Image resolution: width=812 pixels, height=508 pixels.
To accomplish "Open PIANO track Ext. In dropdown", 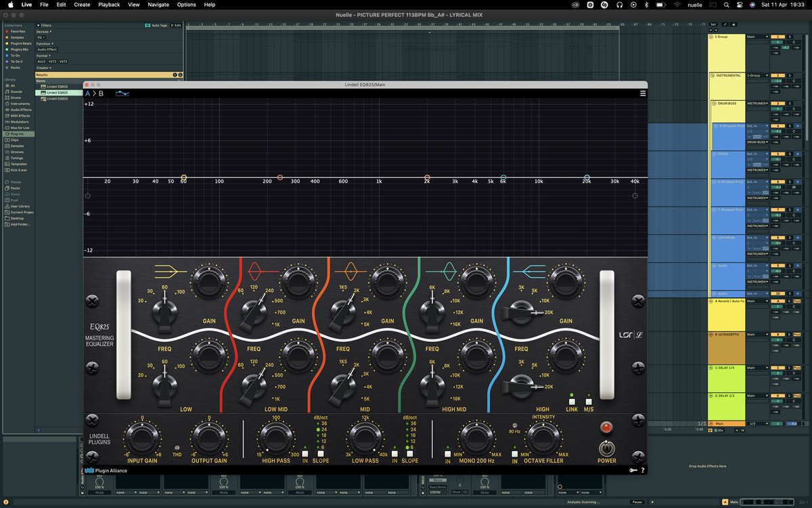I will tap(757, 154).
